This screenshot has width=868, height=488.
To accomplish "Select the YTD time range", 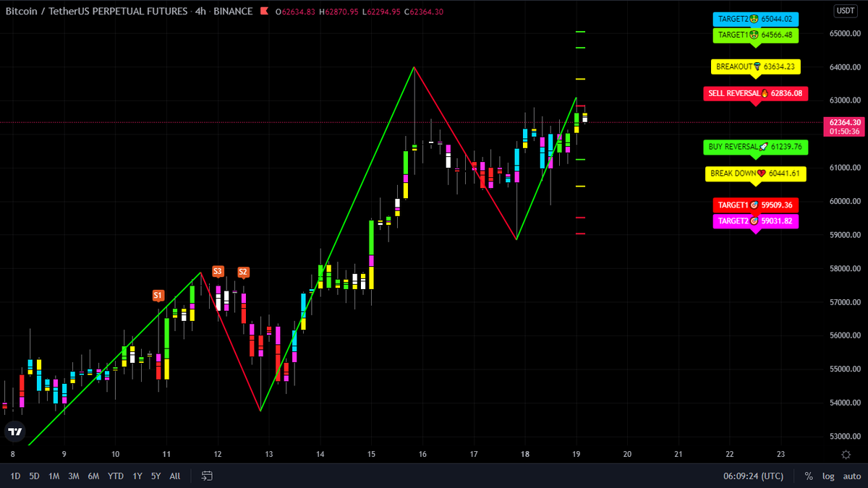I will coord(115,476).
